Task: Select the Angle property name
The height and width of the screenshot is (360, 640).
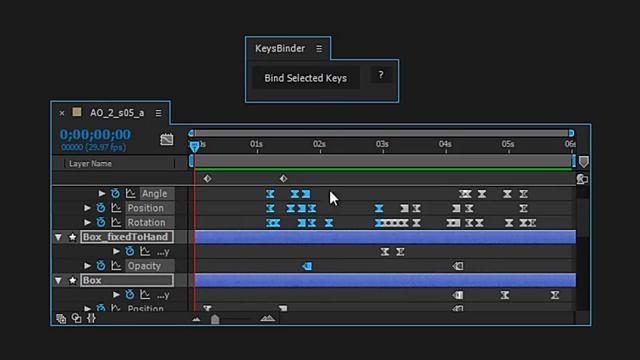Action: pyautogui.click(x=155, y=193)
